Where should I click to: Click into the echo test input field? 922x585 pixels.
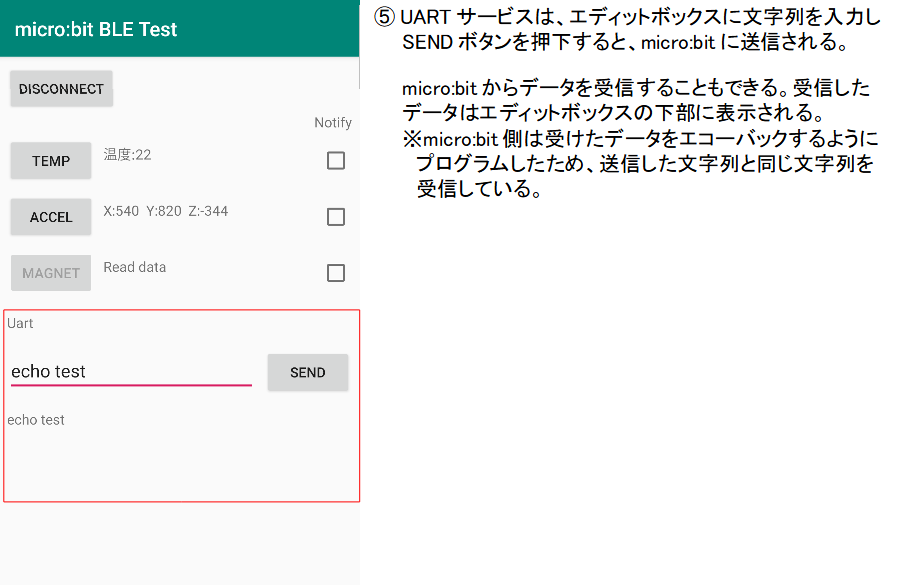[x=130, y=370]
